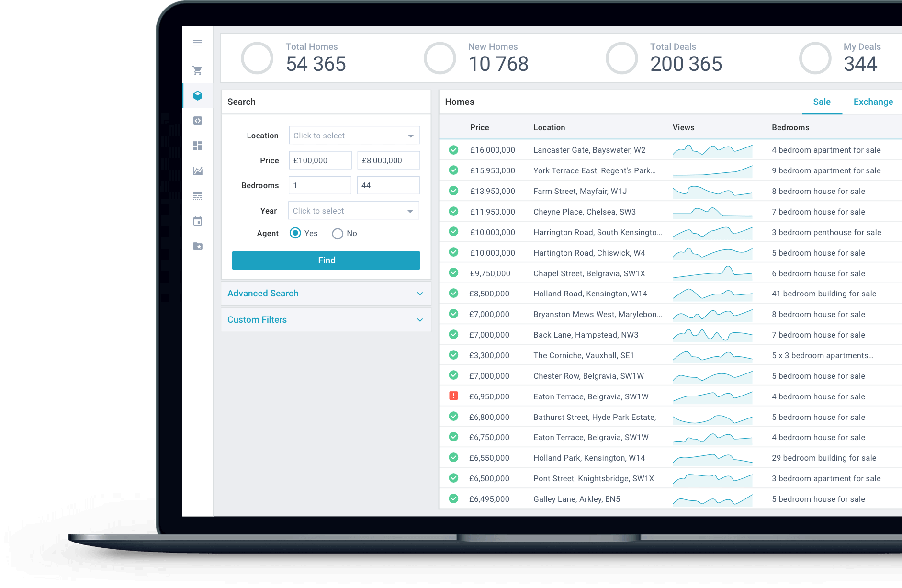
Task: Open the code brackets sidebar icon
Action: click(197, 121)
